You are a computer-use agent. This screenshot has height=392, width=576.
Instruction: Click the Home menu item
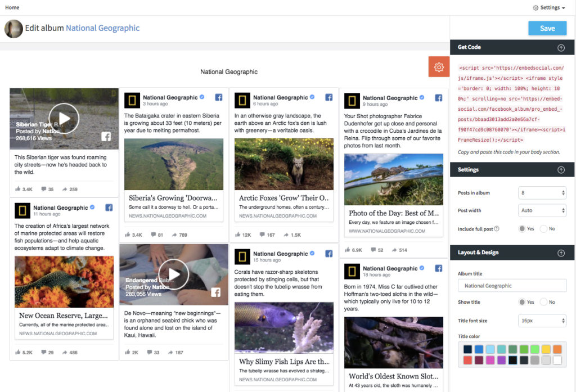tap(12, 7)
